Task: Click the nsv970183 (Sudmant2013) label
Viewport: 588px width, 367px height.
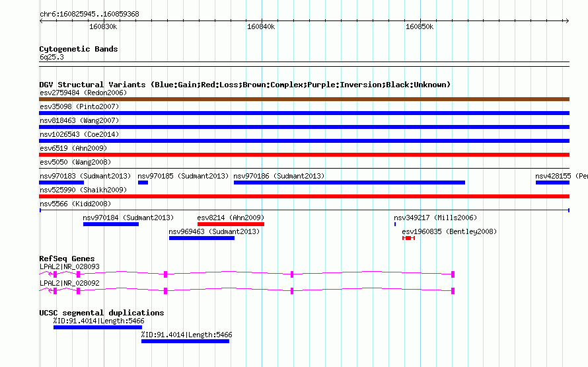Action: [85, 176]
